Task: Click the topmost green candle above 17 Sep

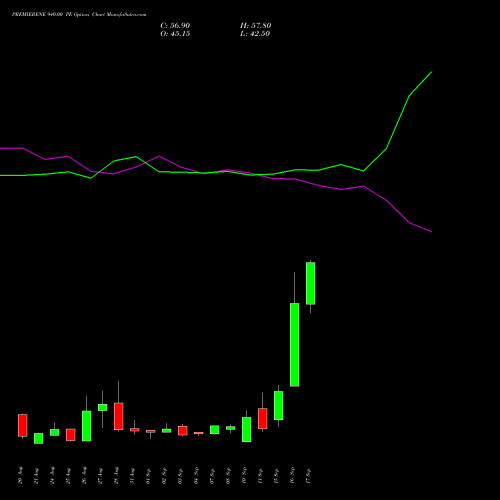Action: 311,283
